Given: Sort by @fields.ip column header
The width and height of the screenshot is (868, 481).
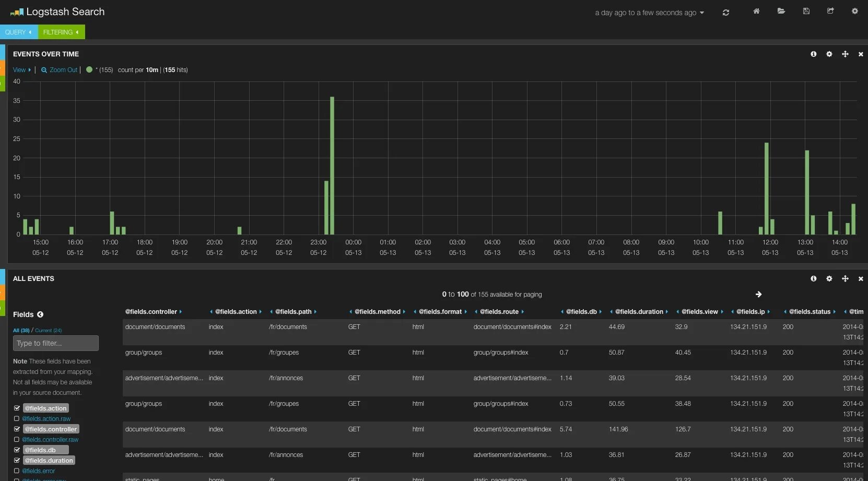Looking at the screenshot, I should 750,312.
